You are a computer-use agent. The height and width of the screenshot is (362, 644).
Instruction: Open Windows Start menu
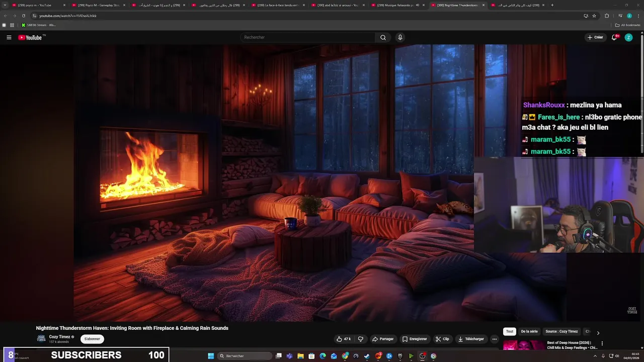point(211,356)
